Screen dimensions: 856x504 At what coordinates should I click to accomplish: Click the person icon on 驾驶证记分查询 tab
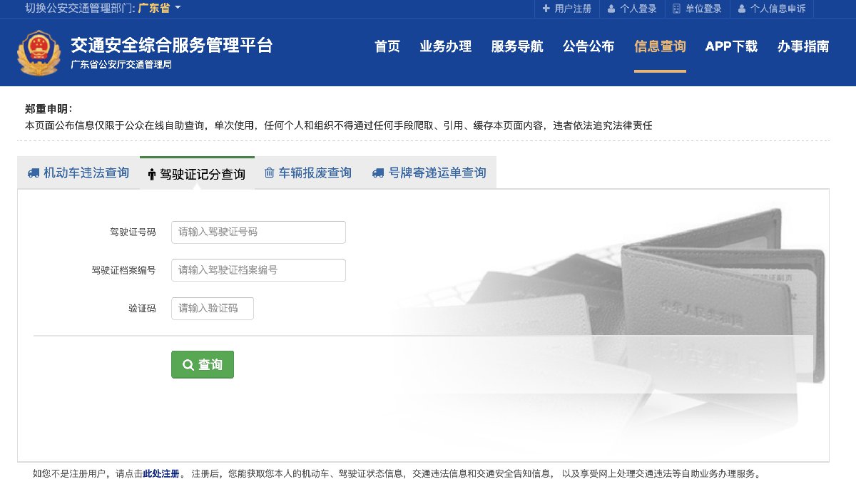(151, 175)
